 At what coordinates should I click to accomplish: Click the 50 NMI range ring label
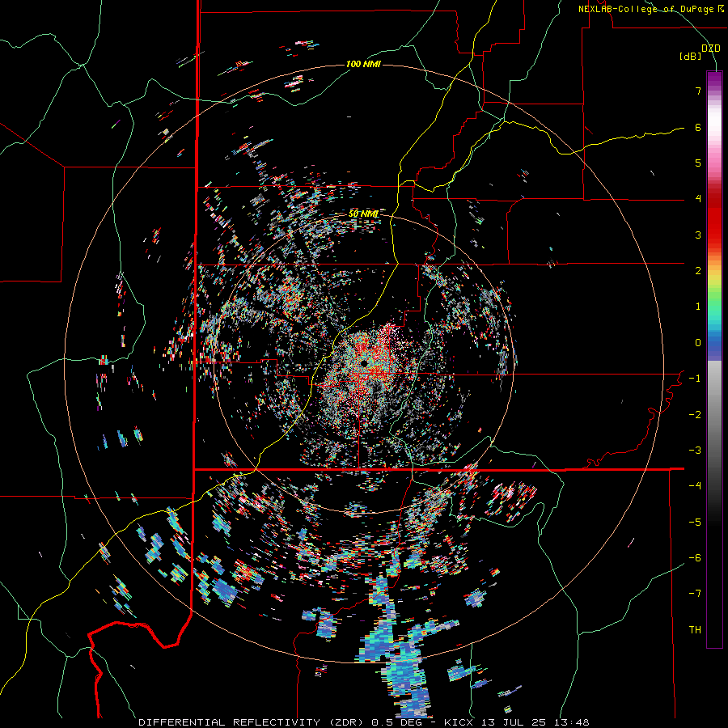click(363, 214)
